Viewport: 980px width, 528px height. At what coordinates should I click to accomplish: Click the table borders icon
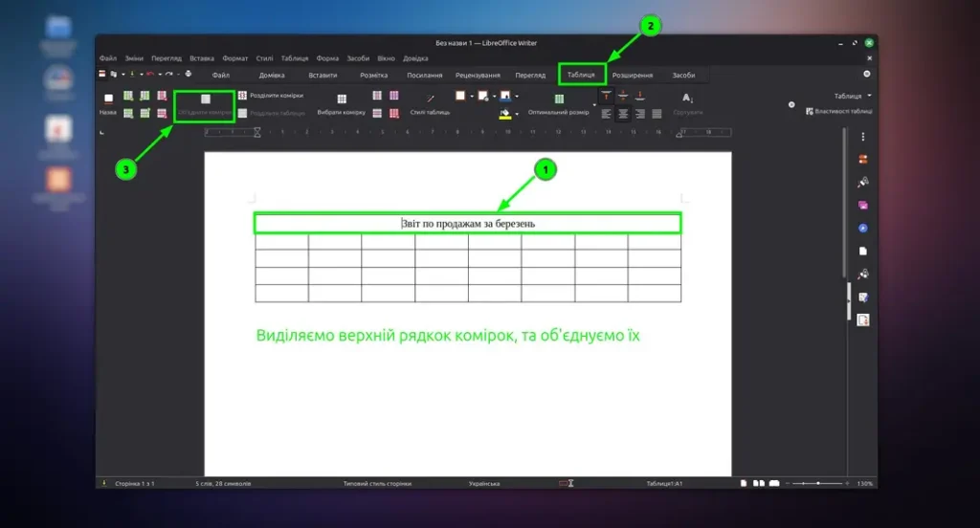click(460, 96)
